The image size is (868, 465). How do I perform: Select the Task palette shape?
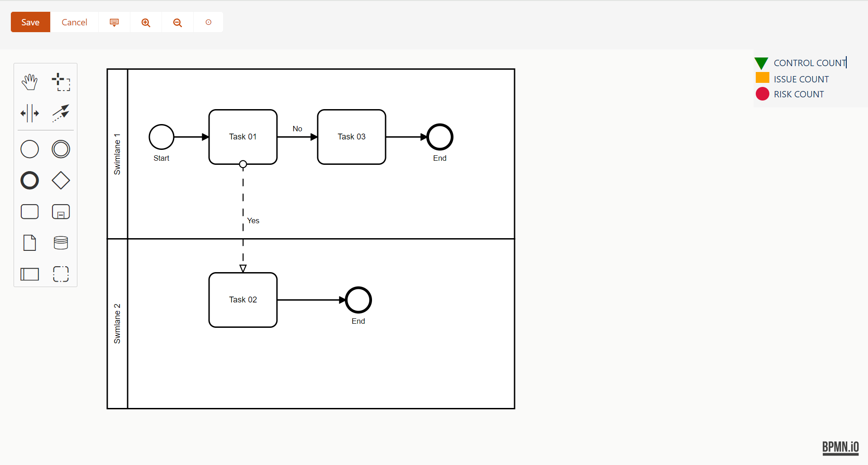click(30, 211)
